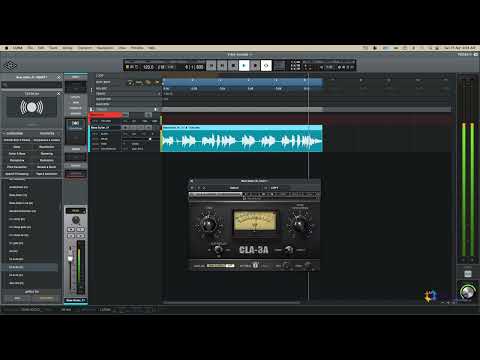Click the square button above monitor knob
The height and width of the screenshot is (360, 480).
tap(468, 274)
